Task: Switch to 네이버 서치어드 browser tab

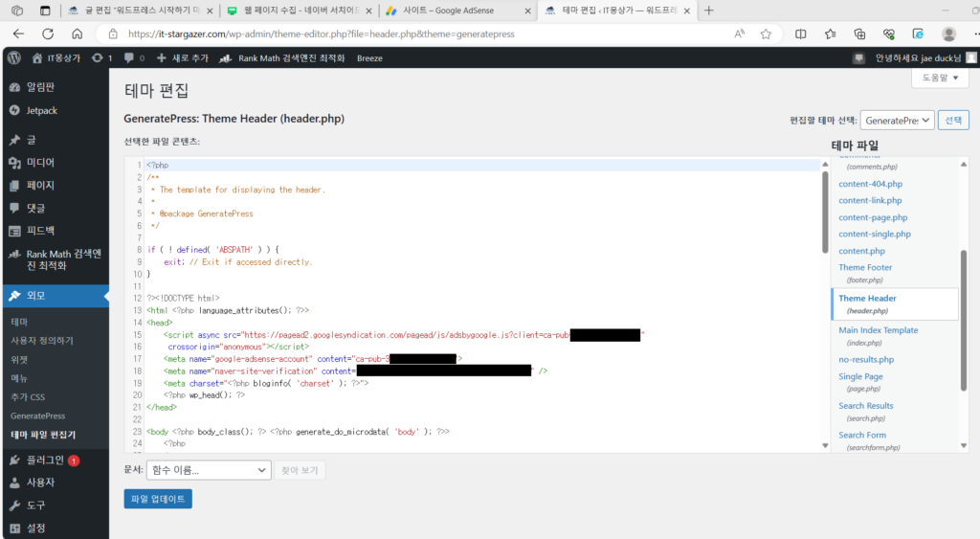Action: click(301, 11)
